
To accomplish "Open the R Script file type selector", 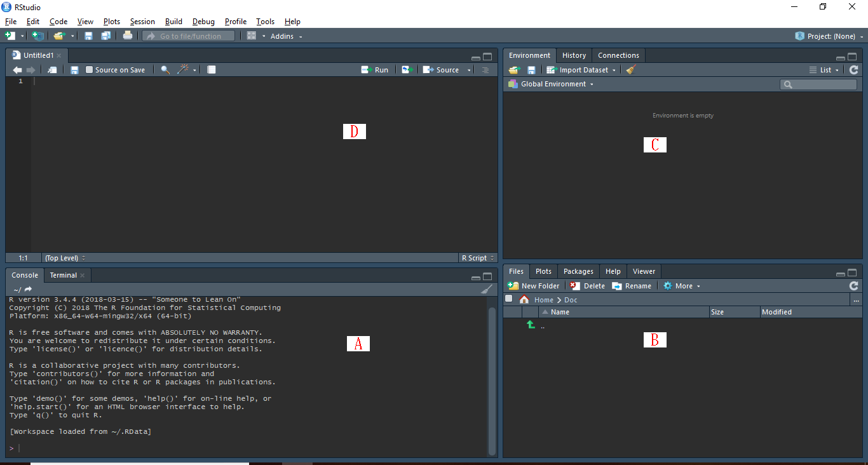I will [478, 258].
